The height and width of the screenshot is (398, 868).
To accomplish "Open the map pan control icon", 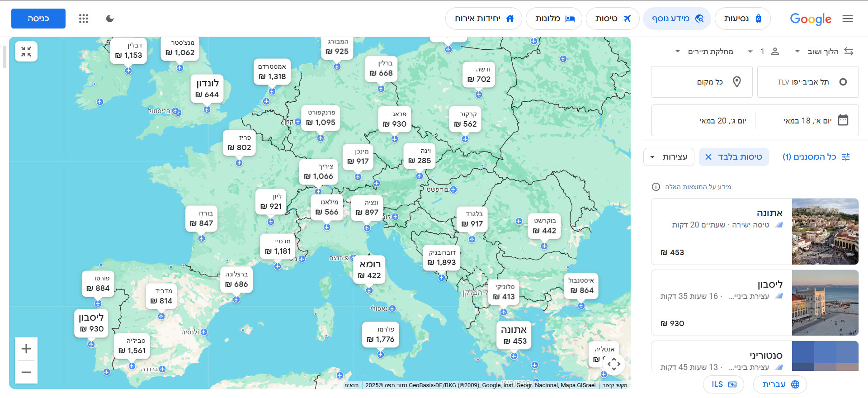I will click(x=614, y=364).
